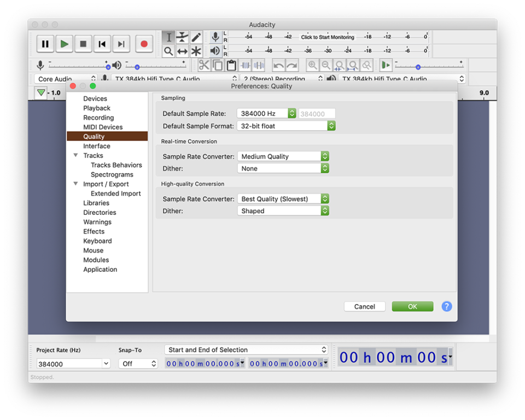
Task: Select Recording preferences category
Action: pos(98,118)
